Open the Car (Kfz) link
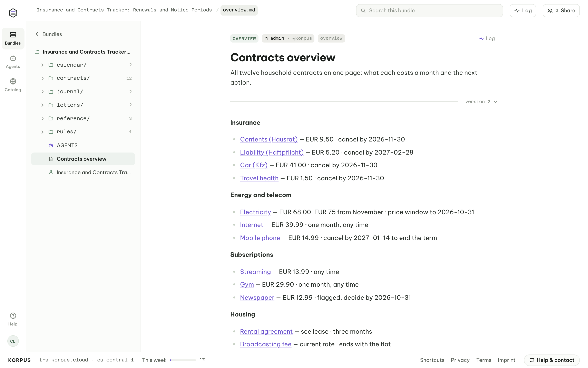This screenshot has height=368, width=588. click(x=254, y=165)
